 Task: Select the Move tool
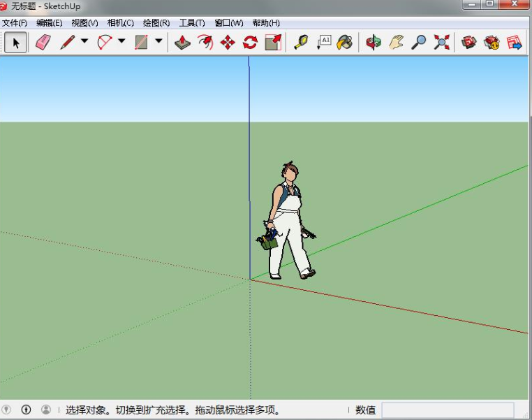[x=228, y=43]
